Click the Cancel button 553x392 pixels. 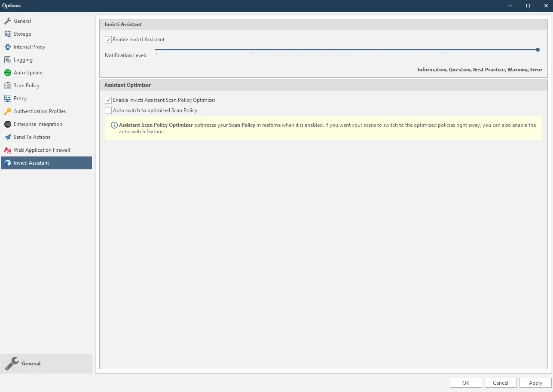click(501, 383)
